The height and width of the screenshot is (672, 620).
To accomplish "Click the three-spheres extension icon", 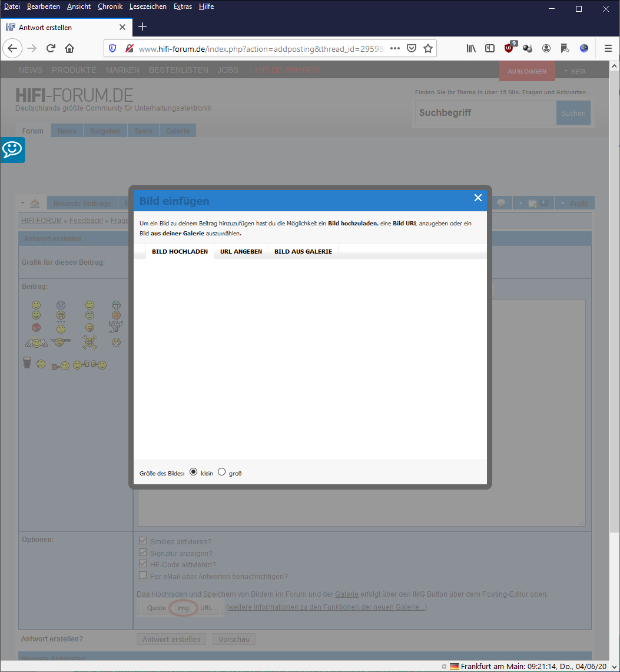I will point(528,48).
